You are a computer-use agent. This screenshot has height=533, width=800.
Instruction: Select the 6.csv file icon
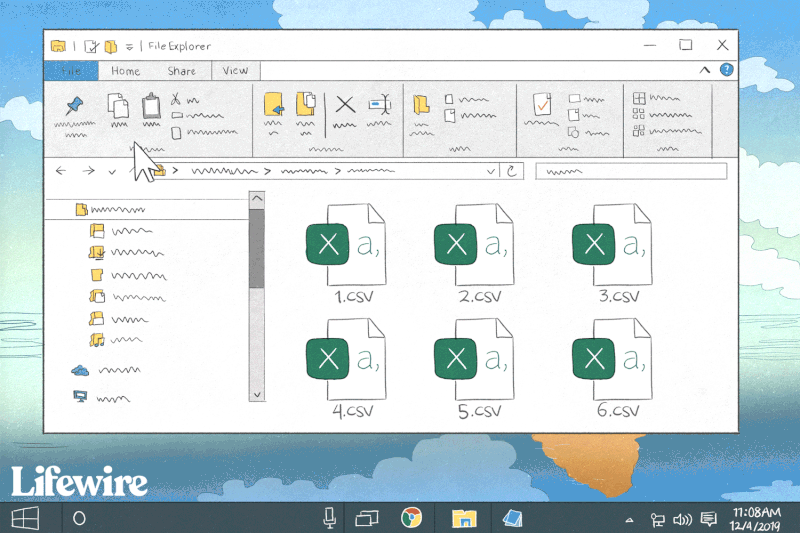point(612,359)
